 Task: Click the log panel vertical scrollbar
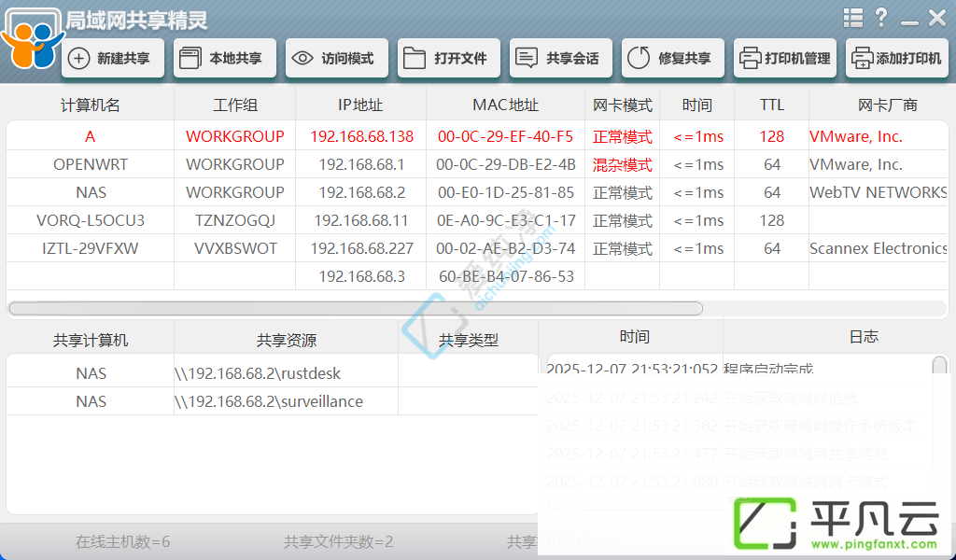[939, 366]
